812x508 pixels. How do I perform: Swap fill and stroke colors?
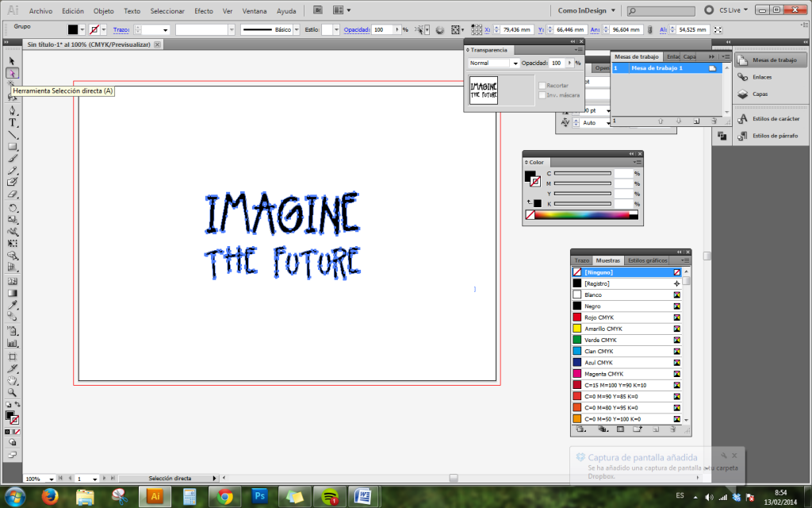[x=18, y=403]
